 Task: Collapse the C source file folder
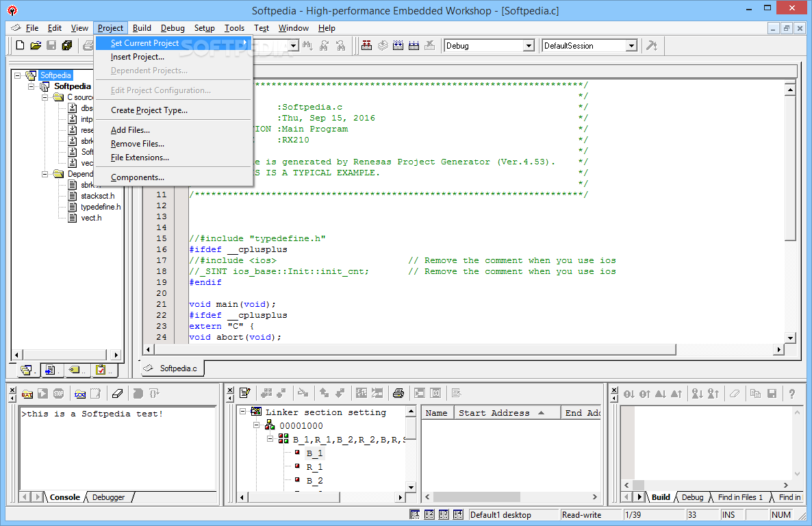[45, 97]
